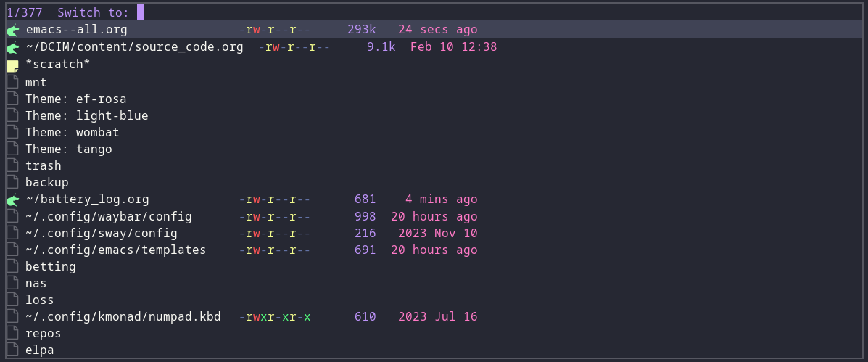Select Theme: tango entry
The image size is (868, 362).
click(69, 149)
